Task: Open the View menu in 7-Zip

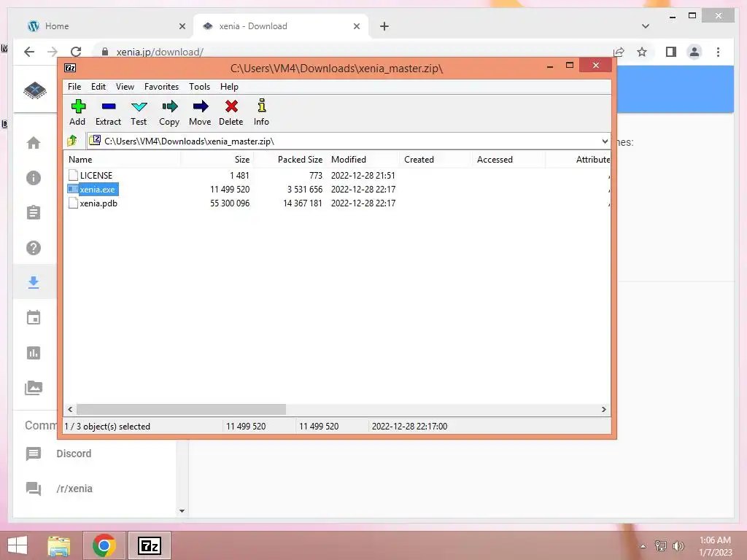Action: click(125, 87)
